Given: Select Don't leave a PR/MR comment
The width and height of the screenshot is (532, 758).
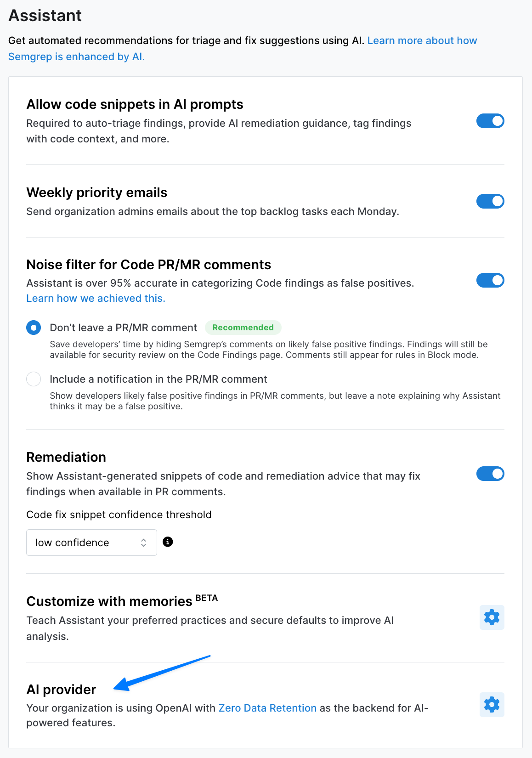Looking at the screenshot, I should point(33,328).
